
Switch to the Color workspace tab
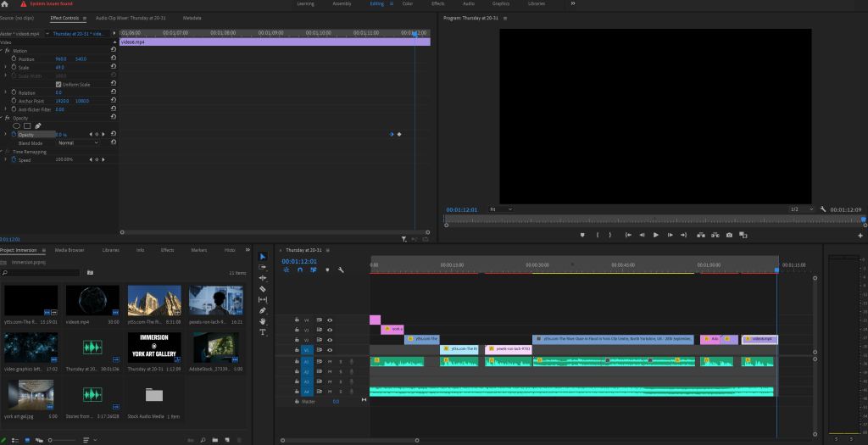(x=408, y=3)
